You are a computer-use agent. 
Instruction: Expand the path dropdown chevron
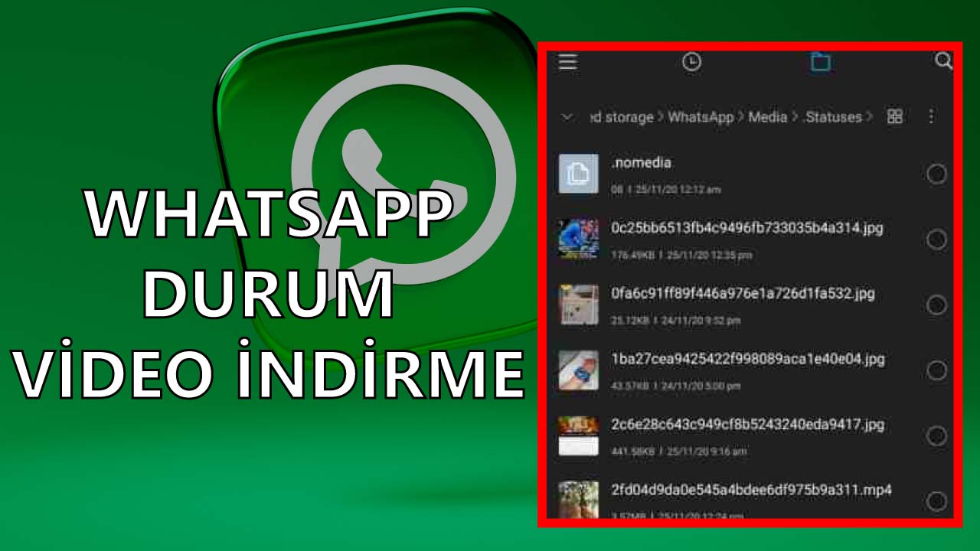coord(567,117)
